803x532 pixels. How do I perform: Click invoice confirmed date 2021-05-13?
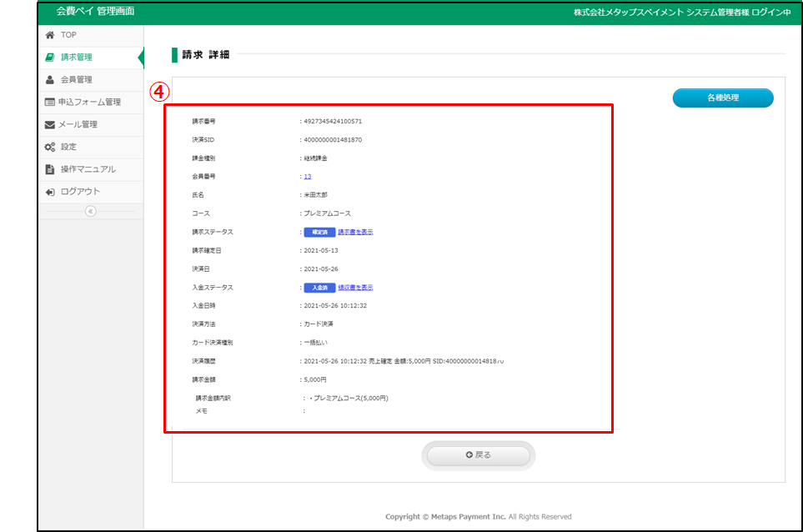coord(321,250)
